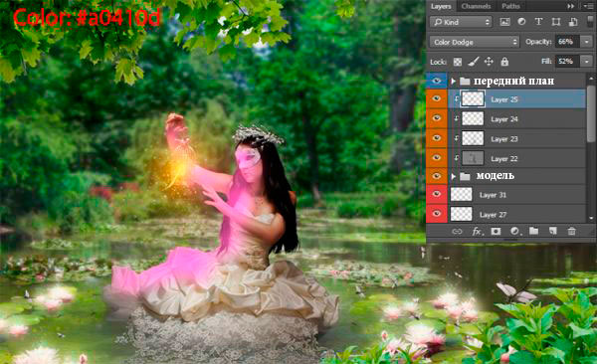Viewport: 597px width, 364px height.
Task: Filter for pixel layers icon
Action: click(504, 22)
